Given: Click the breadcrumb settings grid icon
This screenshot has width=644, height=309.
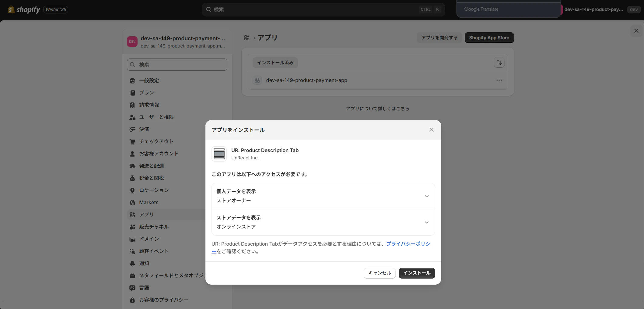Looking at the screenshot, I should [x=247, y=38].
